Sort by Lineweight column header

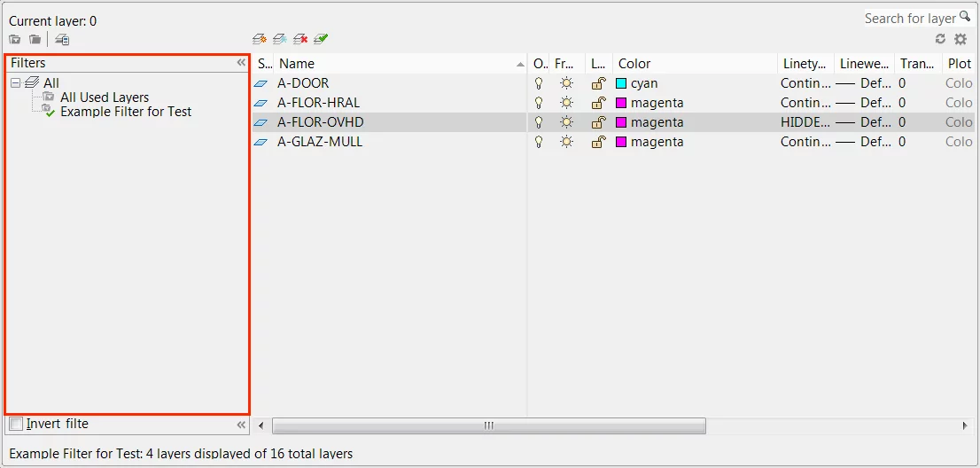coord(864,64)
